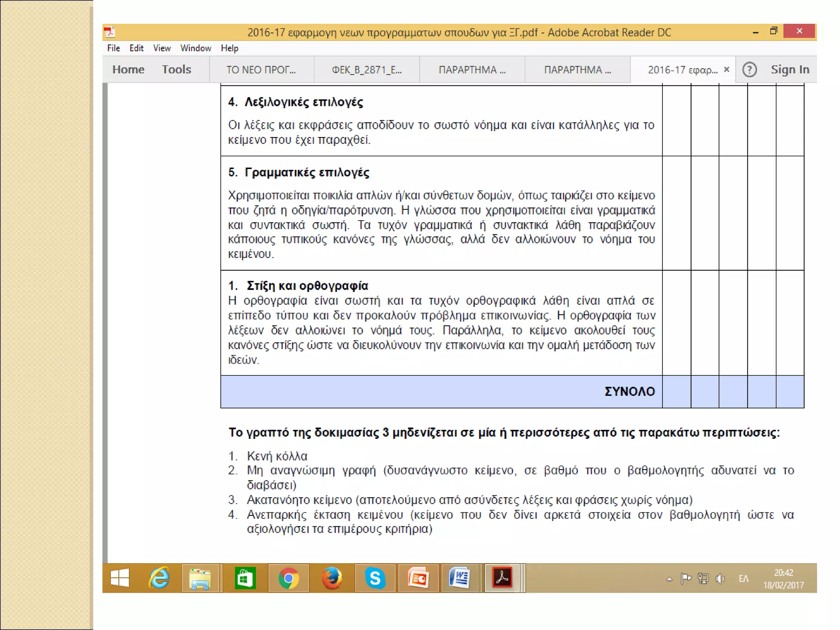Open the View menu
Image resolution: width=840 pixels, height=630 pixels.
162,48
